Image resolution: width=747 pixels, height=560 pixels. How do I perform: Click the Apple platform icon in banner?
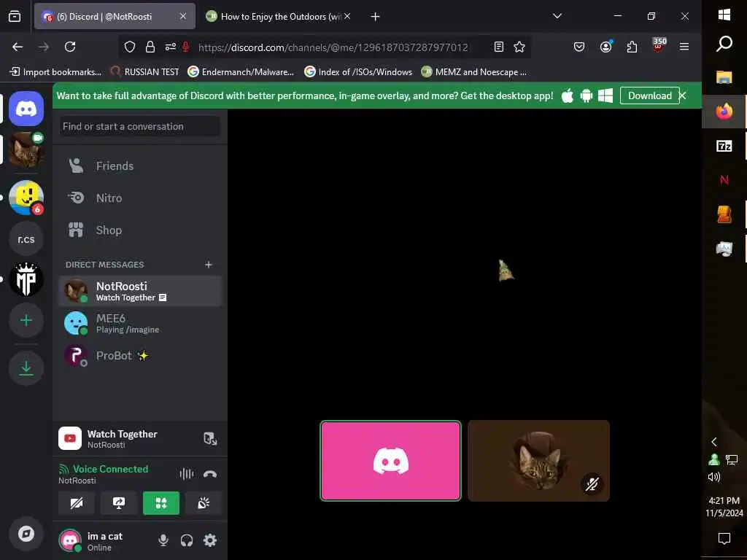(567, 96)
